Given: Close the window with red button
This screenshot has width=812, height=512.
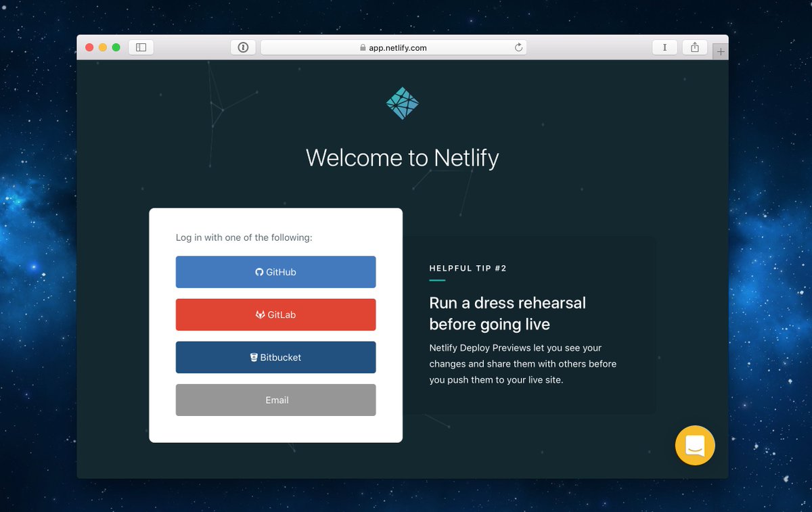Looking at the screenshot, I should click(89, 47).
